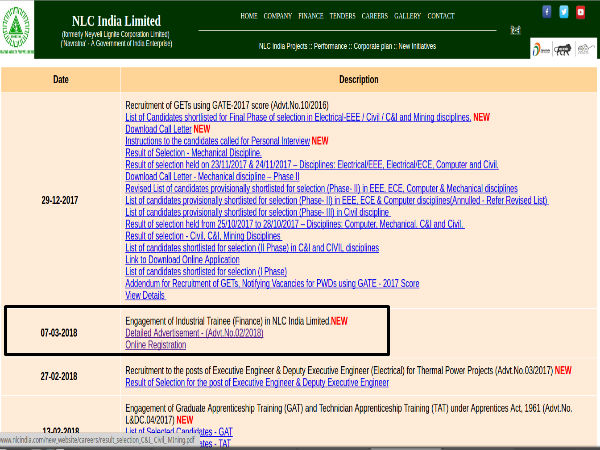600x450 pixels.
Task: Open Result of Selection for Executive Engineer post
Action: click(257, 383)
